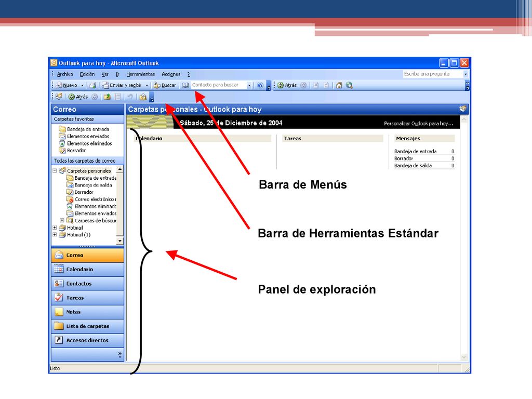Switch to the Notas navigation button

[x=87, y=312]
